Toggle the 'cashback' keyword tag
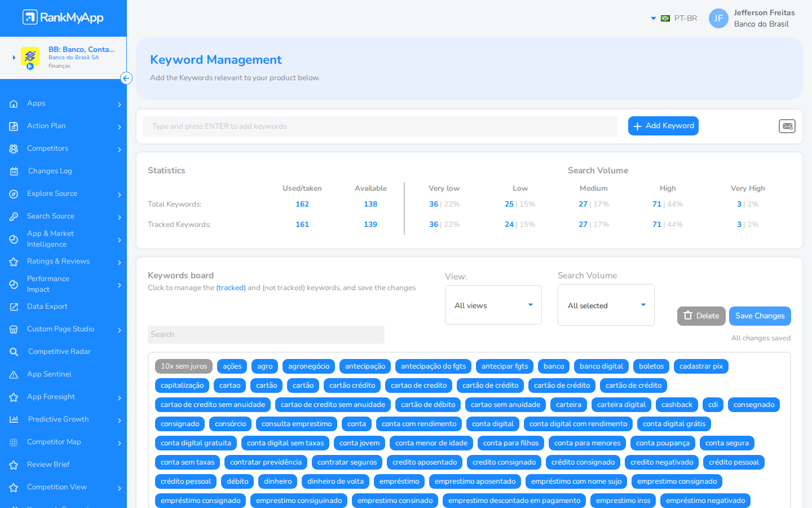Image resolution: width=812 pixels, height=508 pixels. 677,405
